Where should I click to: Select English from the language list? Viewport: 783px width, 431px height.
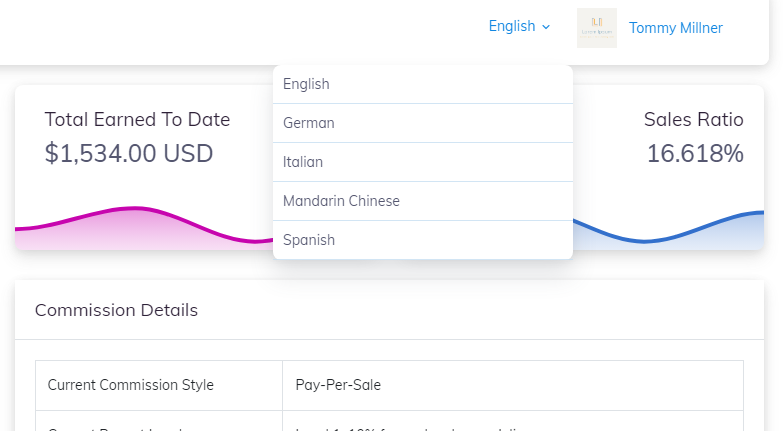423,84
